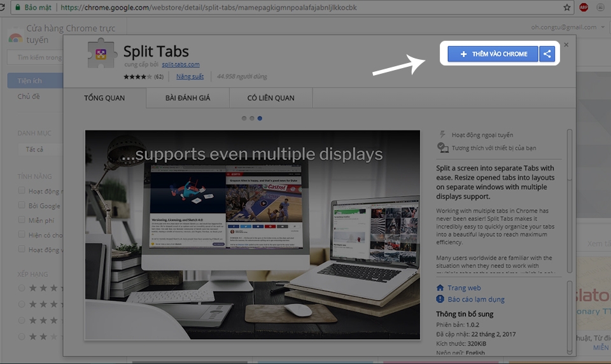Click the share icon button
This screenshot has height=364, width=611.
547,54
